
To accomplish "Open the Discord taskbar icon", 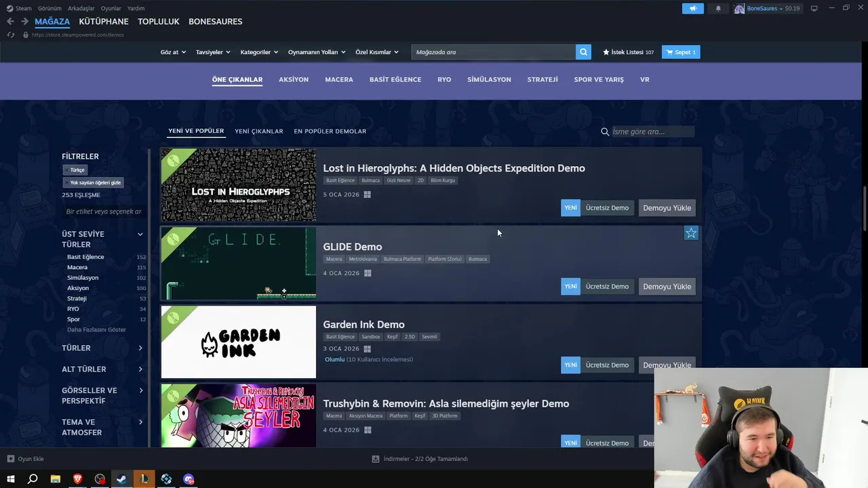I will coord(189,479).
